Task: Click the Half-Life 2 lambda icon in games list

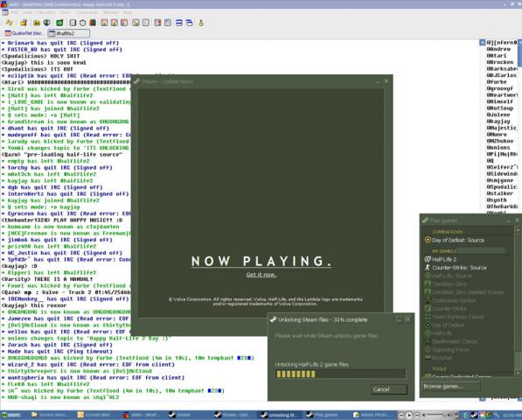Action: tap(428, 259)
